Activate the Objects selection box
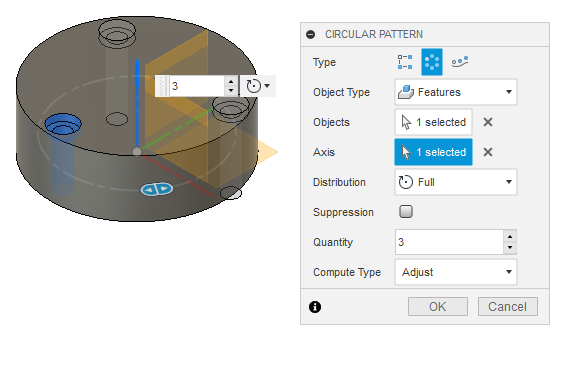This screenshot has height=366, width=563. [433, 122]
